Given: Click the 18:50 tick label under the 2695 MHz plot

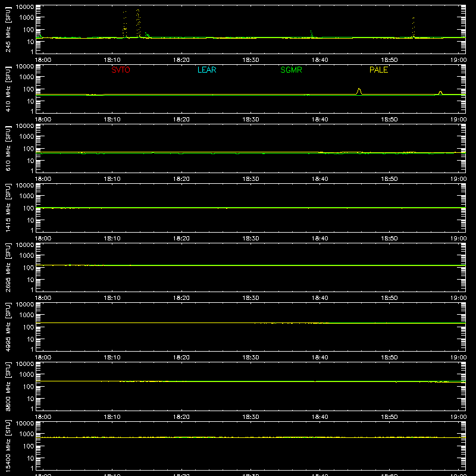Looking at the screenshot, I should (389, 298).
